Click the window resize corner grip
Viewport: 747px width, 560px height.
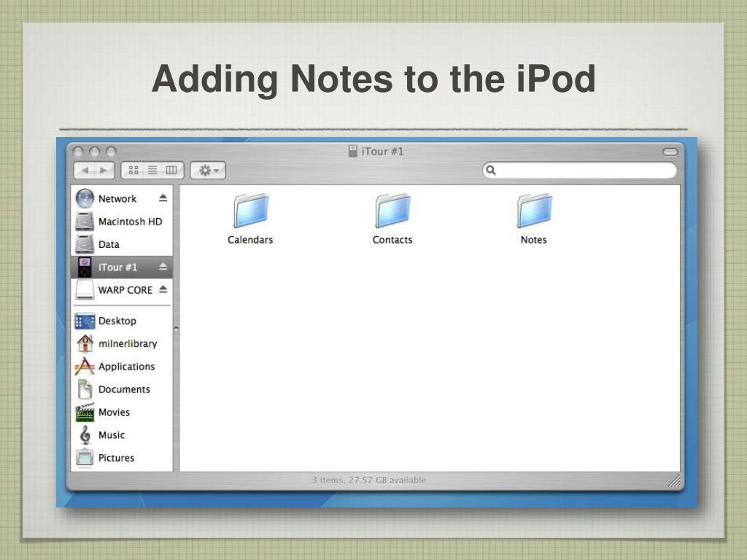(x=675, y=481)
